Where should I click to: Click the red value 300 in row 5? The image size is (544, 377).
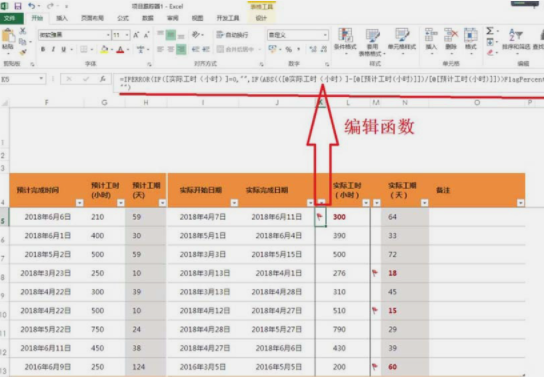[x=339, y=217]
